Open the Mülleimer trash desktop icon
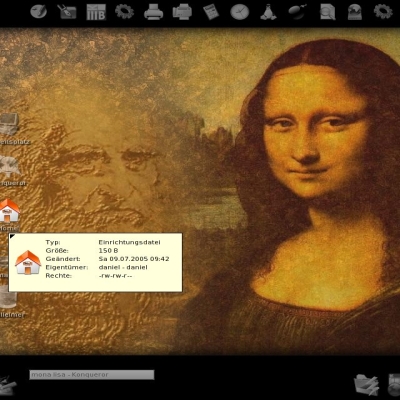Screen dimensions: 400x400 8,297
